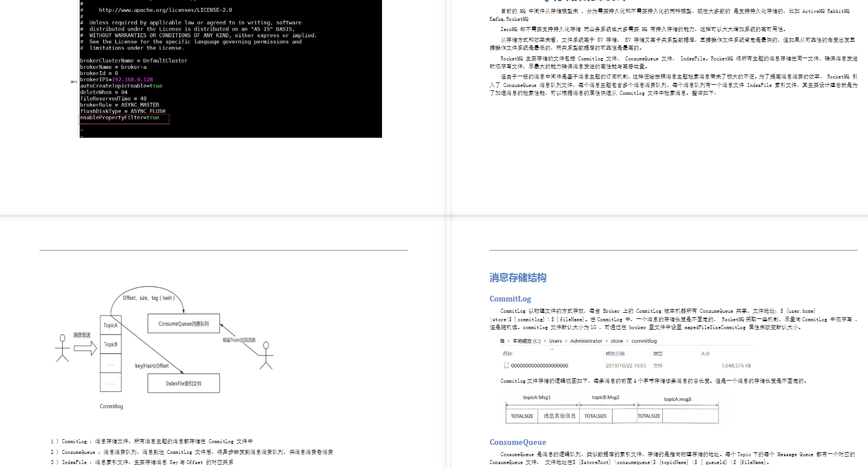Click the autoCreateTopicEnable=true line

point(121,86)
